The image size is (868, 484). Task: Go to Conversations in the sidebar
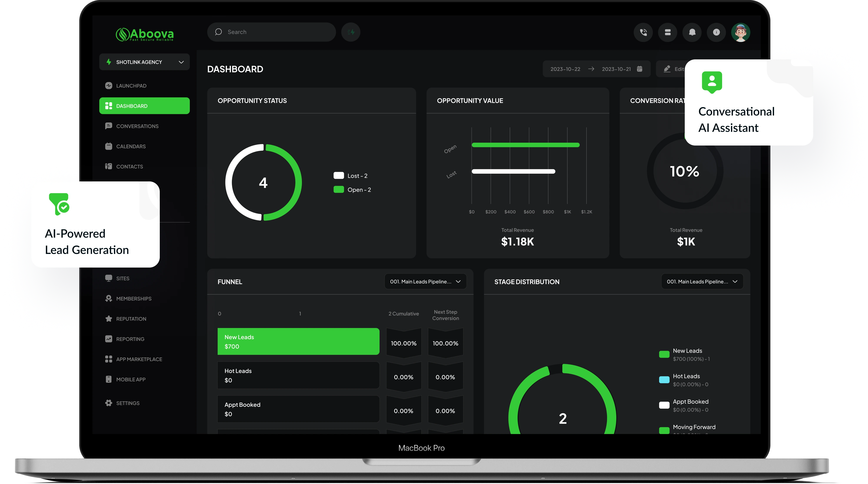[137, 126]
